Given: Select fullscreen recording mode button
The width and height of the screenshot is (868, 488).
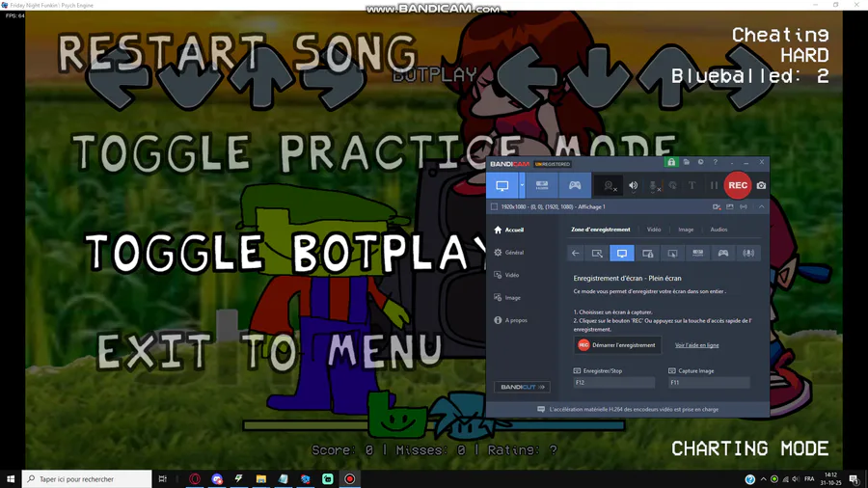Looking at the screenshot, I should point(622,254).
